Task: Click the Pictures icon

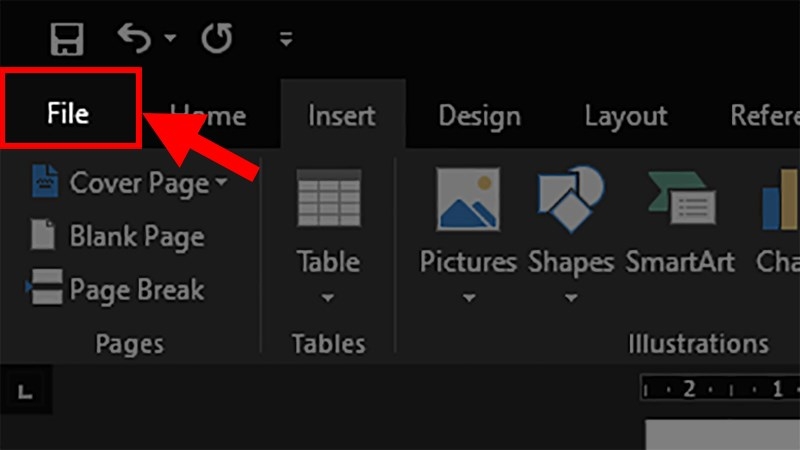Action: pyautogui.click(x=468, y=199)
